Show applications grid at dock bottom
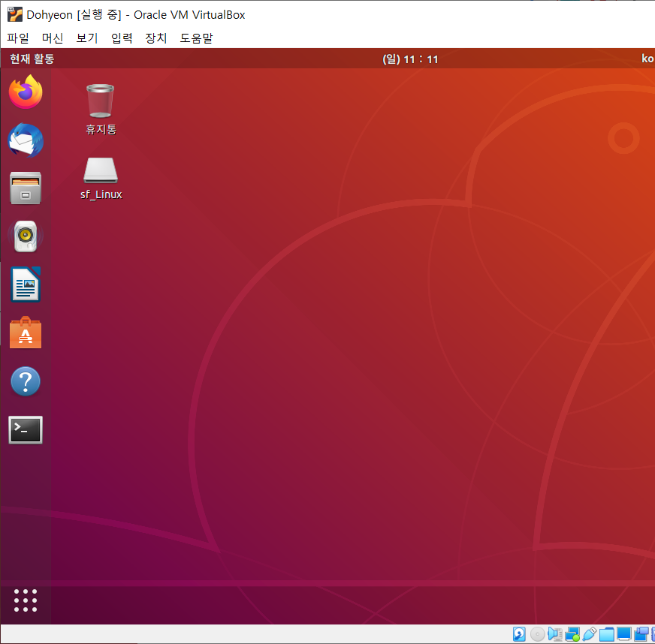 pos(26,600)
